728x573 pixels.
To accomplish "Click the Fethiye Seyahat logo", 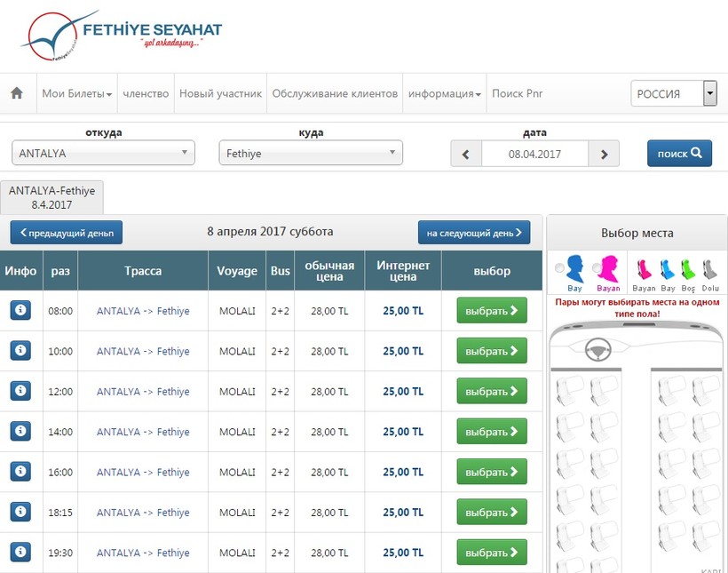I will [x=122, y=36].
